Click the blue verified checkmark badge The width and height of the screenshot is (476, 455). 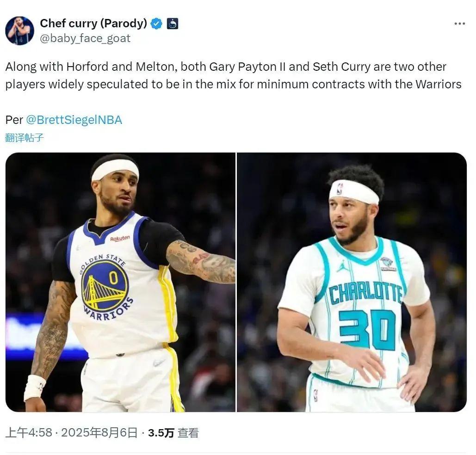pos(156,24)
